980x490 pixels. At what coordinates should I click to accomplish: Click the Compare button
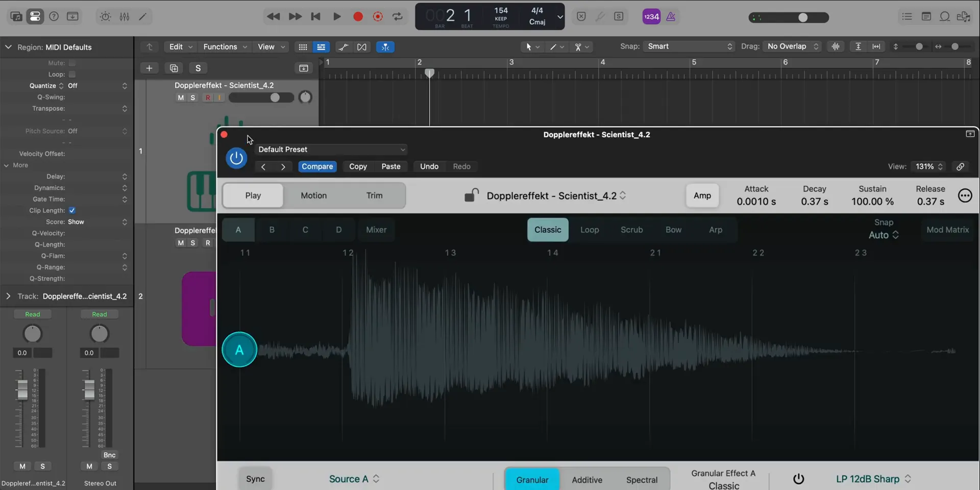(x=317, y=166)
